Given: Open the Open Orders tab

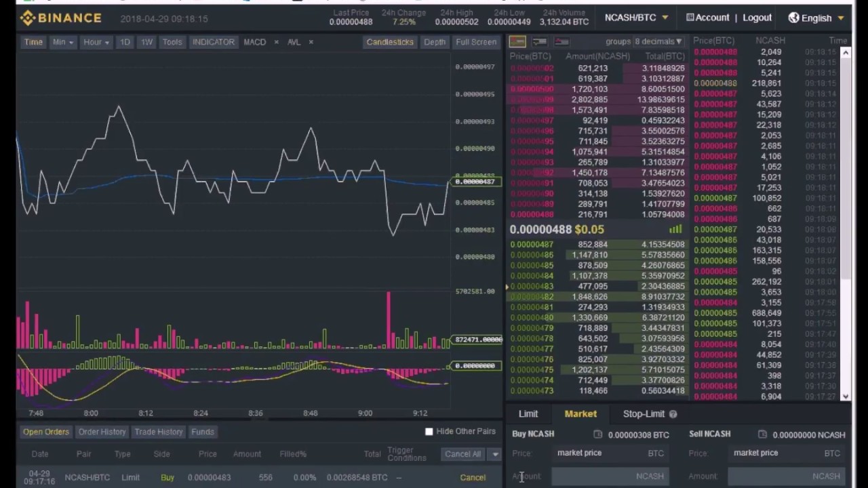Looking at the screenshot, I should tap(46, 432).
